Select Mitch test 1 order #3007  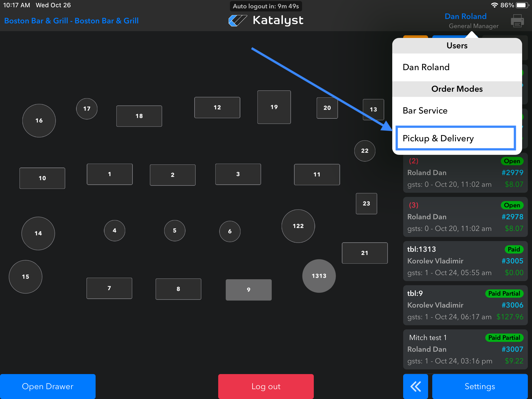click(465, 349)
